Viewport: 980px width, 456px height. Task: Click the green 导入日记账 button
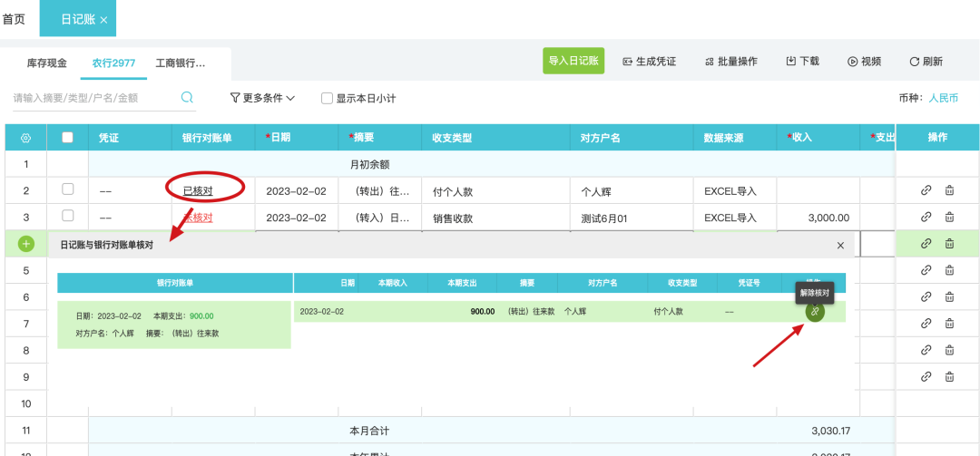(x=573, y=61)
